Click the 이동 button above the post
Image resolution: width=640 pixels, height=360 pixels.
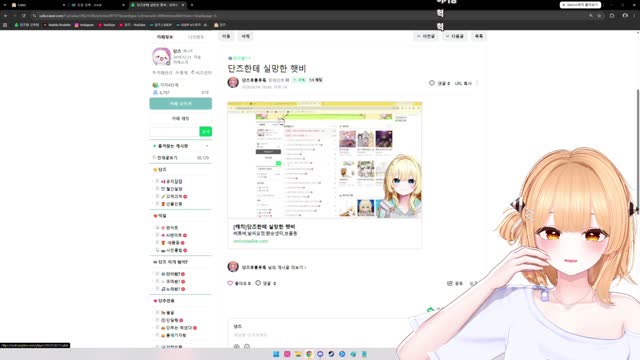226,36
